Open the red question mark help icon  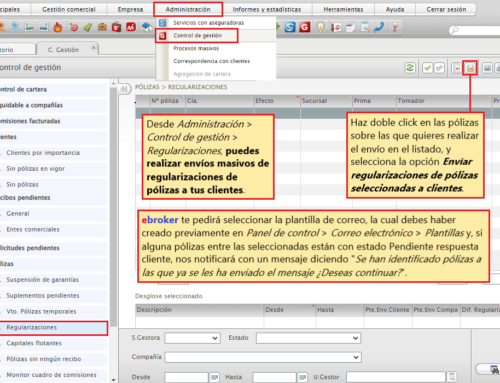[x=395, y=27]
